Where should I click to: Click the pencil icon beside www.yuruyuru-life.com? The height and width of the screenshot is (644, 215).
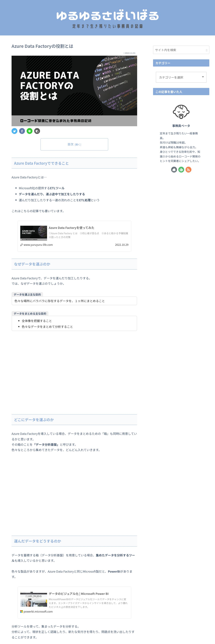click(22, 245)
